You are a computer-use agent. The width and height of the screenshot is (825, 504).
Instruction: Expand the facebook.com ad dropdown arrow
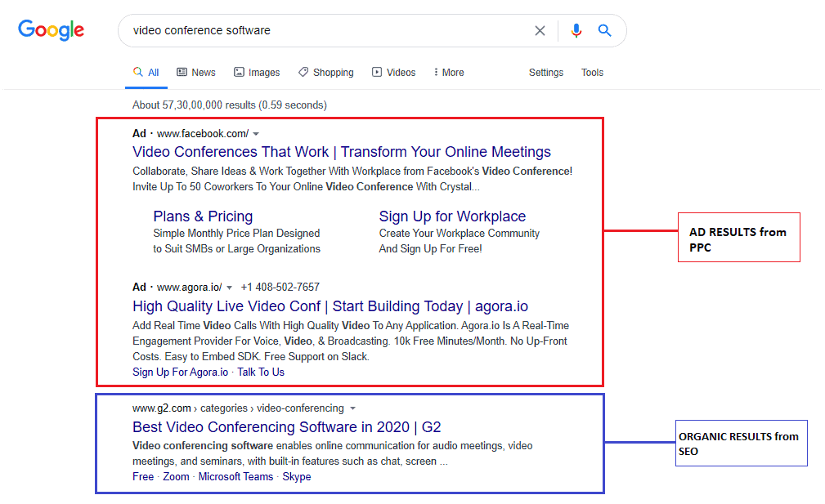(256, 134)
